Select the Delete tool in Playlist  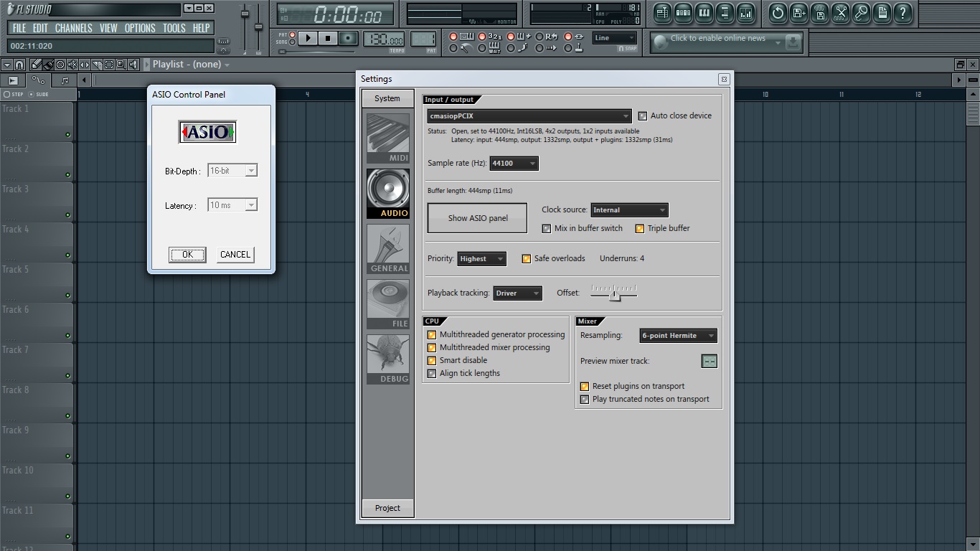(60, 65)
